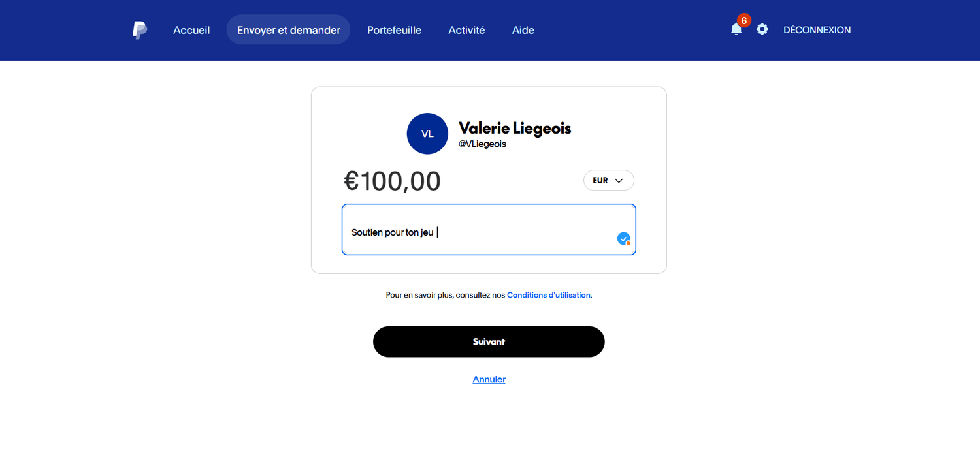Viewport: 980px width, 449px height.
Task: Focus the Soutien pour ton jeu note field
Action: [489, 230]
